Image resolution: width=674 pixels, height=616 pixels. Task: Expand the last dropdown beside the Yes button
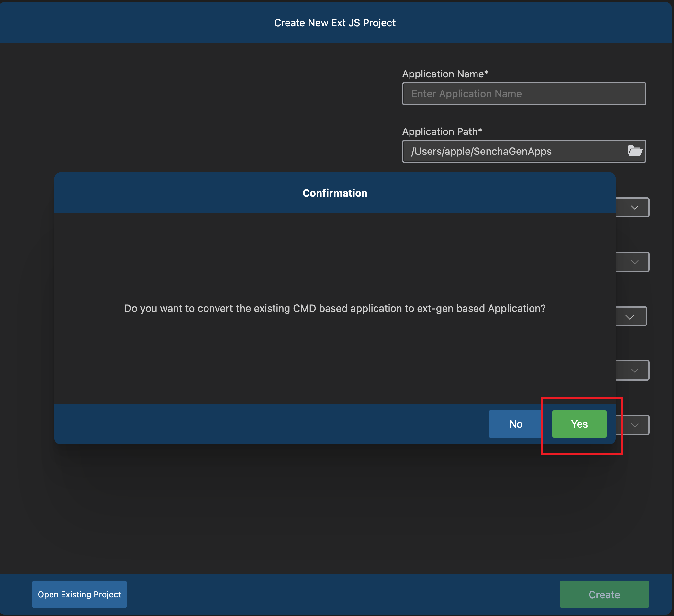point(634,425)
